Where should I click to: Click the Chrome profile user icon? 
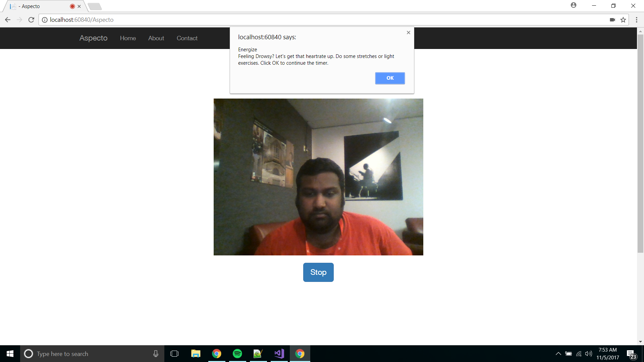[x=573, y=5]
